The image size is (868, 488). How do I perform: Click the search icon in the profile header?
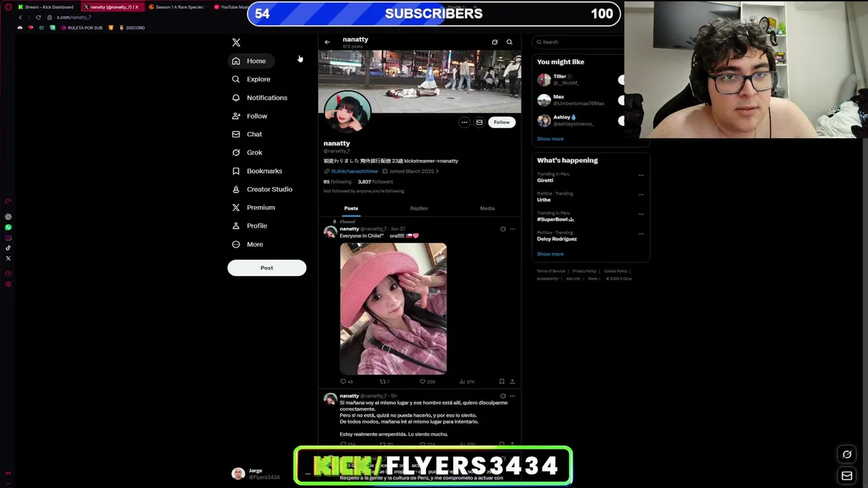509,42
